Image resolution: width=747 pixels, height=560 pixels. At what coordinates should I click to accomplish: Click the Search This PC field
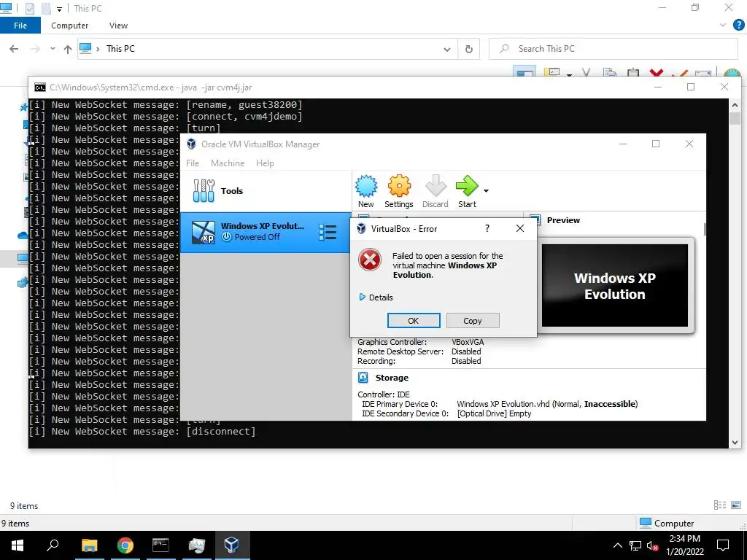point(613,49)
